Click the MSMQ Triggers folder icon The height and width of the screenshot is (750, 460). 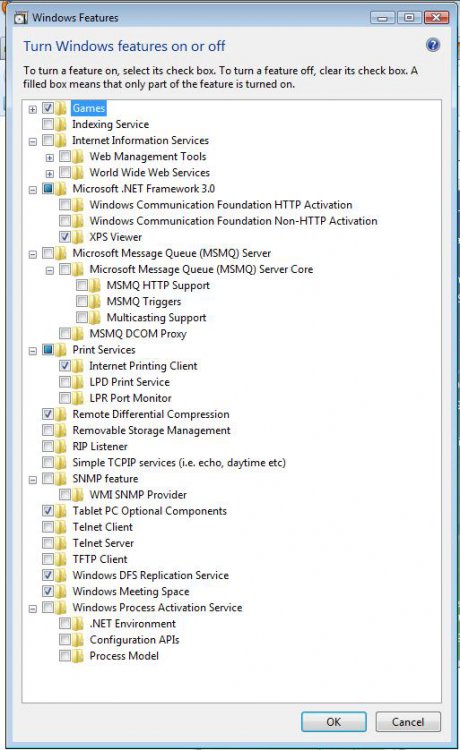(x=95, y=301)
